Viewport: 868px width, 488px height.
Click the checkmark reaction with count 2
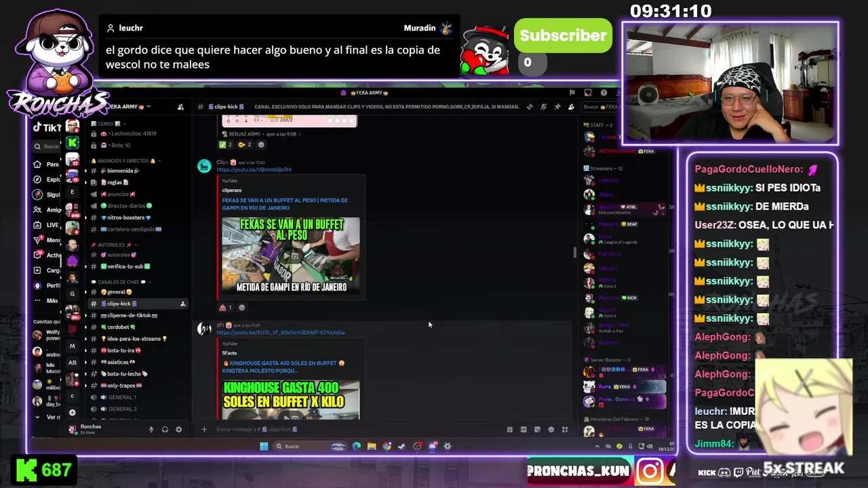click(x=226, y=144)
